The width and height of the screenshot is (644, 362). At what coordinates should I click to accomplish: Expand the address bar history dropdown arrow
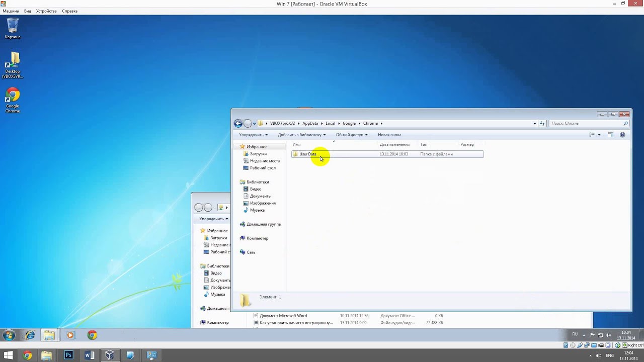pyautogui.click(x=534, y=123)
